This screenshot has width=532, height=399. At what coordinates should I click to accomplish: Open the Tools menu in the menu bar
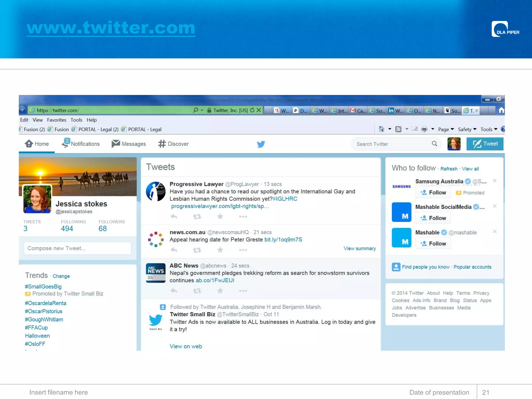[x=76, y=120]
